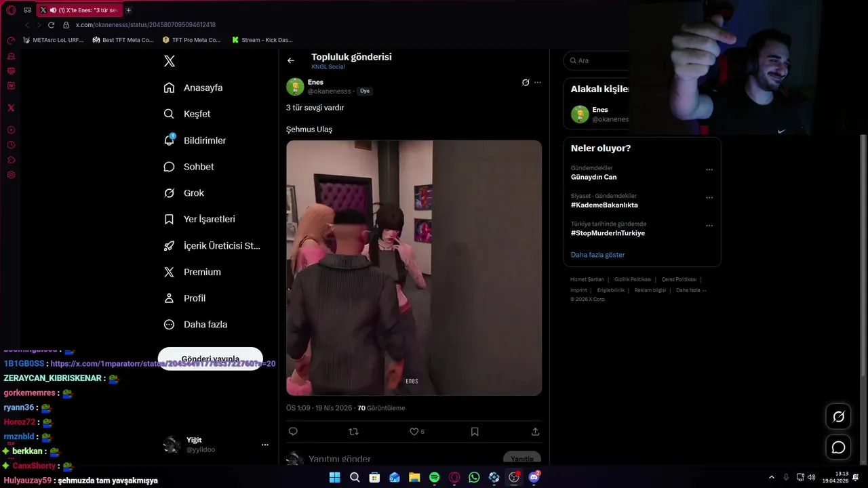Screen dimensions: 868x488
Task: Open the Yer İşaretleri bookmark icon
Action: point(170,220)
